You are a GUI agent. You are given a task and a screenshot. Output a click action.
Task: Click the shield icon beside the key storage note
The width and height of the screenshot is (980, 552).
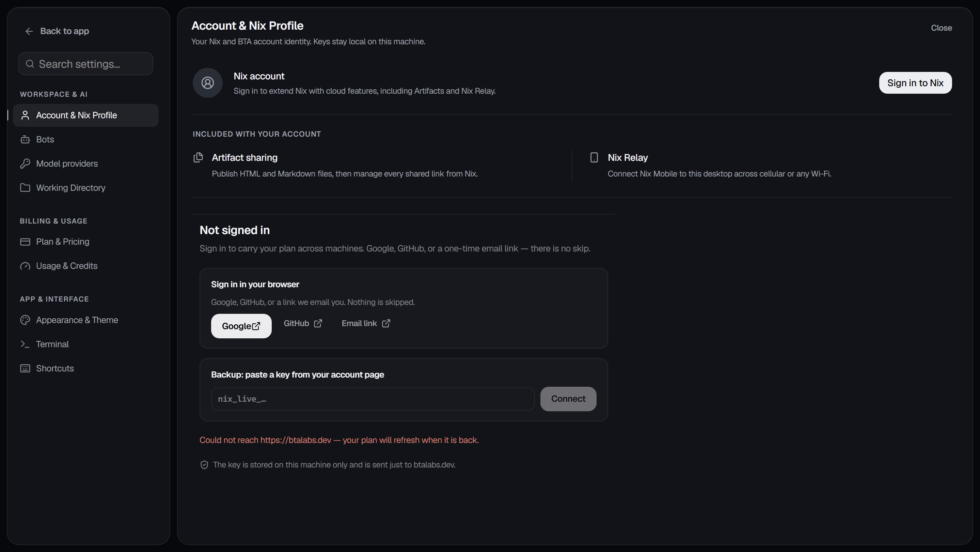(204, 465)
